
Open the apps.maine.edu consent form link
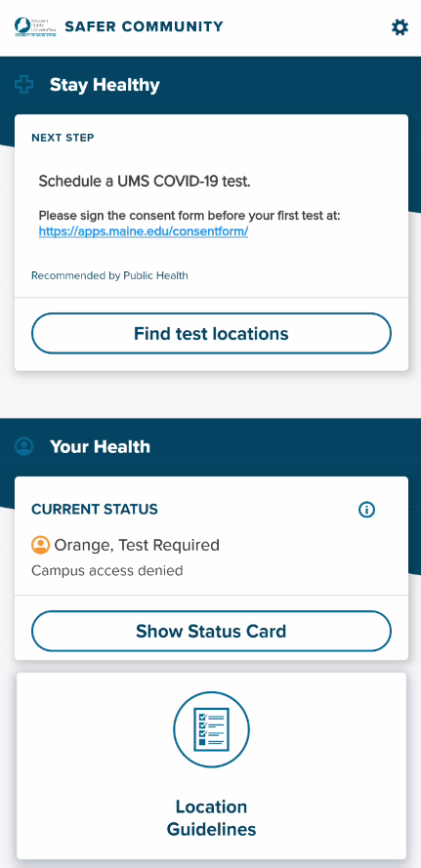[x=144, y=231]
